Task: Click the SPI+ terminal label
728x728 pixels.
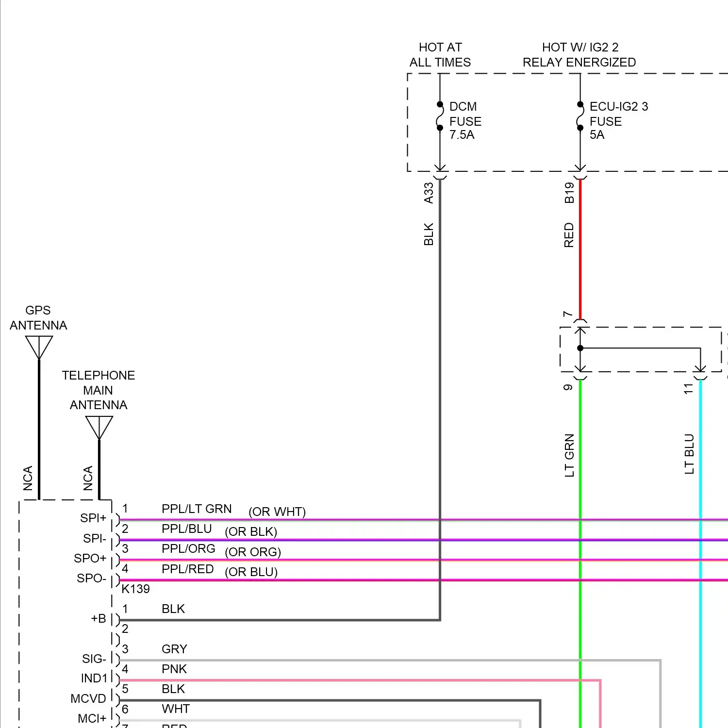Action: click(x=93, y=518)
